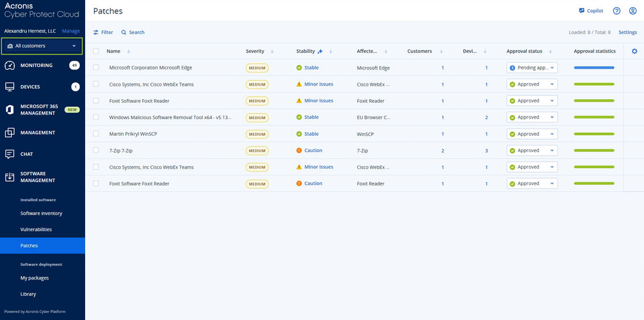Check the second Cisco WebEx Teams checkbox
Viewport: 644px width, 320px height.
[x=96, y=167]
